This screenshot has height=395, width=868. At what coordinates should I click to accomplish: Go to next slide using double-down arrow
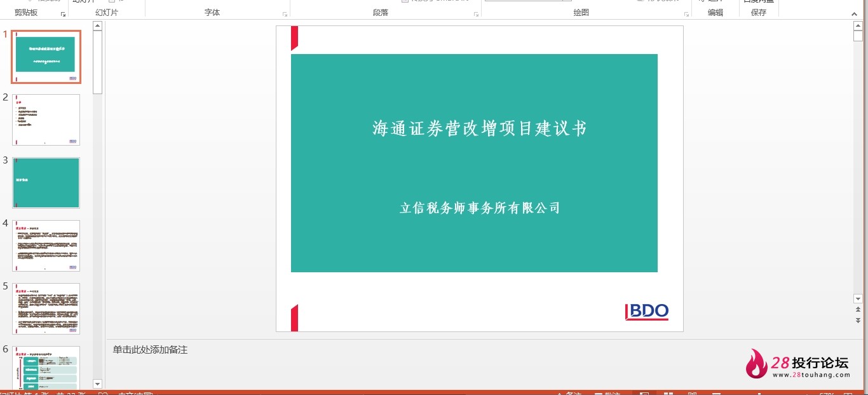click(858, 320)
